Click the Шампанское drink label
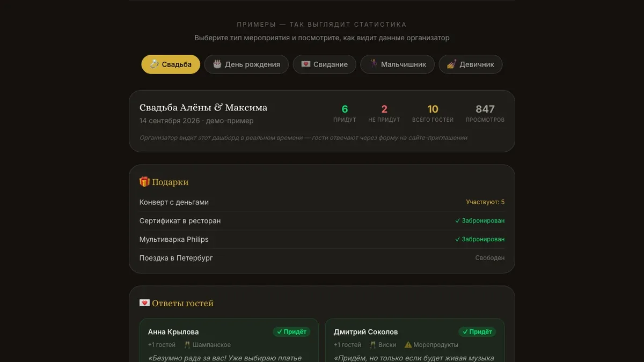 click(212, 345)
